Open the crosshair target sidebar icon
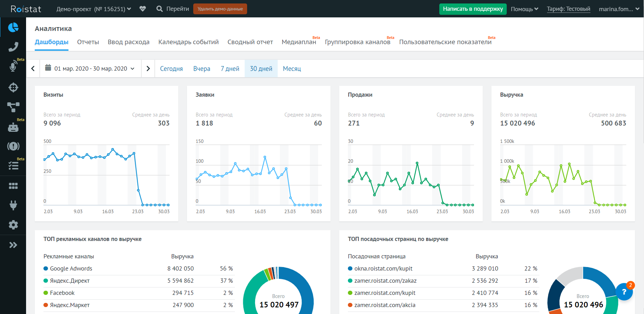 tap(13, 87)
